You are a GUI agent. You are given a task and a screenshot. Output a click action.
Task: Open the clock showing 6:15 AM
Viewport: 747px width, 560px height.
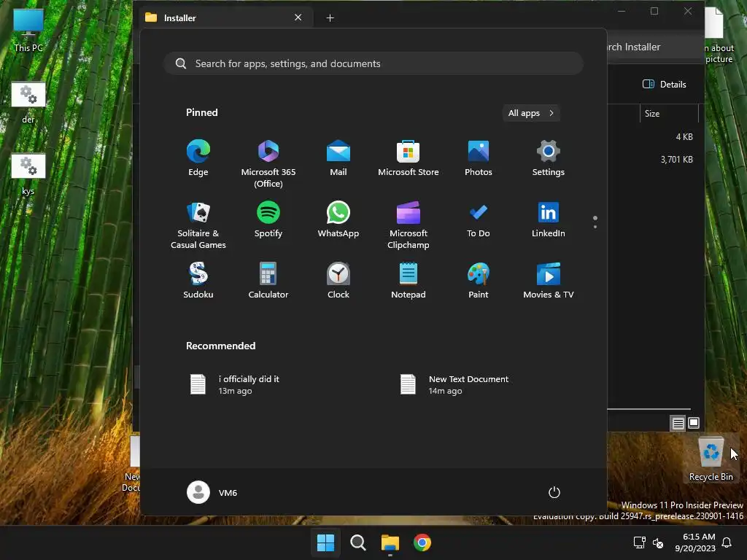pos(695,542)
